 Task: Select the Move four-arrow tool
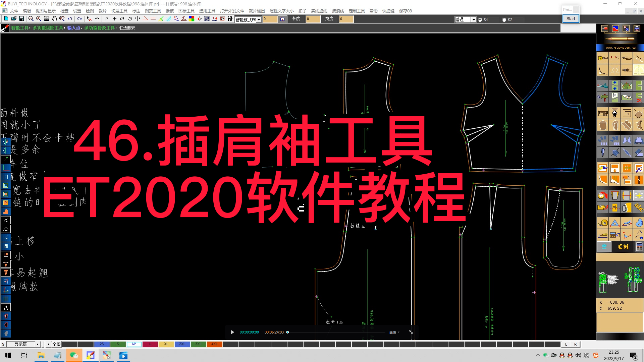point(97,19)
